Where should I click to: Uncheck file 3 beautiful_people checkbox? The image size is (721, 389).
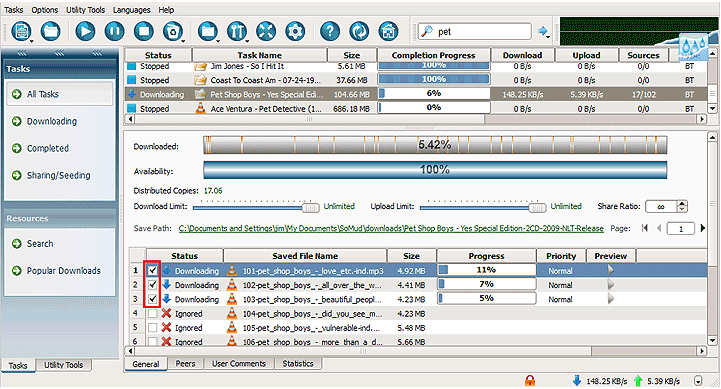click(153, 299)
